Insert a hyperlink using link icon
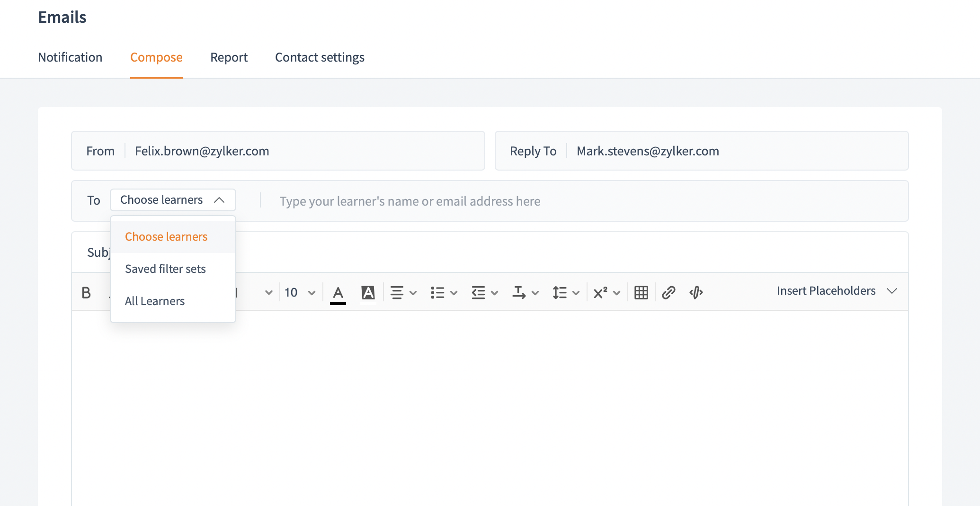This screenshot has height=506, width=980. [668, 293]
